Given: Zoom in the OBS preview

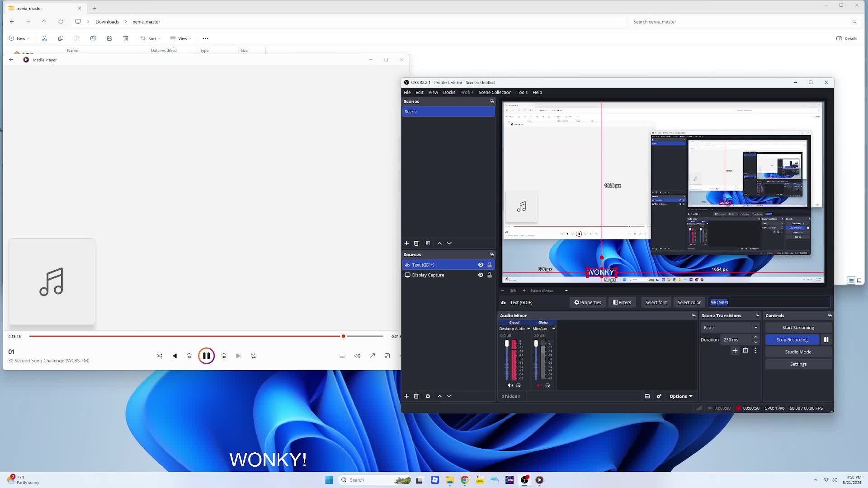Looking at the screenshot, I should coord(524,291).
